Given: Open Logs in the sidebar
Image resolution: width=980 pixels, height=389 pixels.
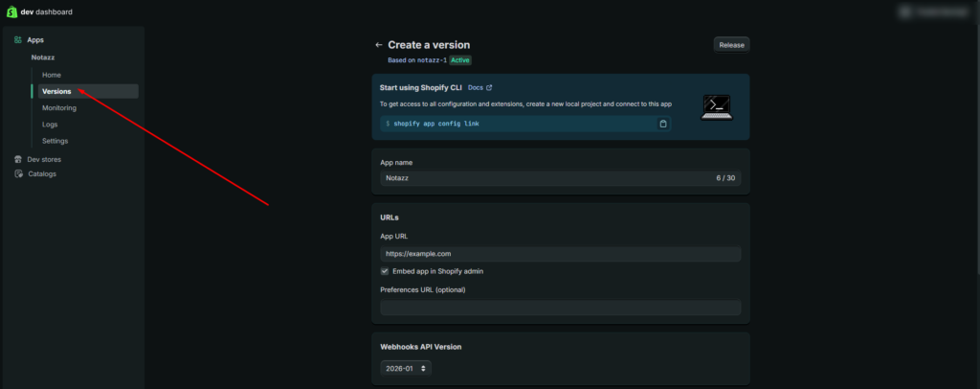Looking at the screenshot, I should pos(50,125).
